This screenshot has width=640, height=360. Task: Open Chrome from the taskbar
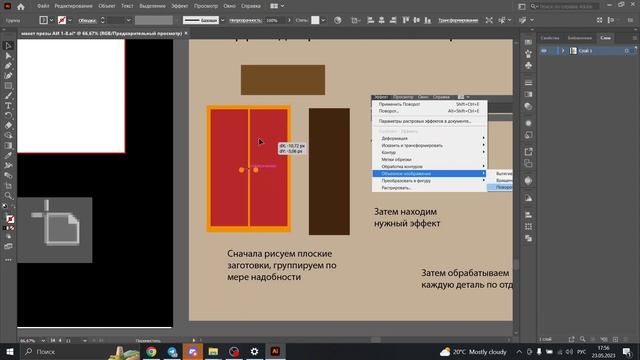151,351
